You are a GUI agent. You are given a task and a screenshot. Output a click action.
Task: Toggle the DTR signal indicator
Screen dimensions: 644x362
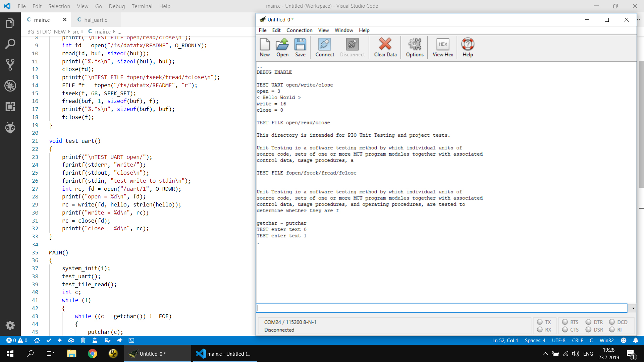point(594,322)
